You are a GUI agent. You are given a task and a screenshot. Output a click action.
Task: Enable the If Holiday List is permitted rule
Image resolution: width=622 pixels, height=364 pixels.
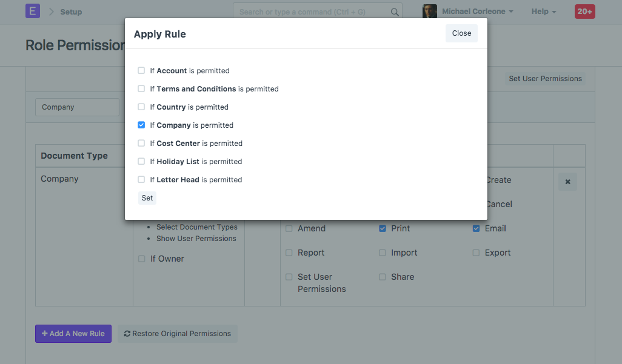141,161
